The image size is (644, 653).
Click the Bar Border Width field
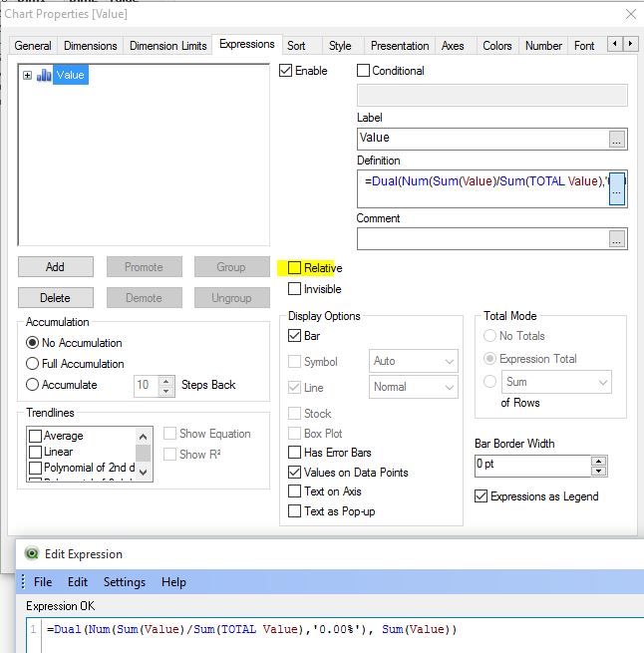(x=532, y=466)
